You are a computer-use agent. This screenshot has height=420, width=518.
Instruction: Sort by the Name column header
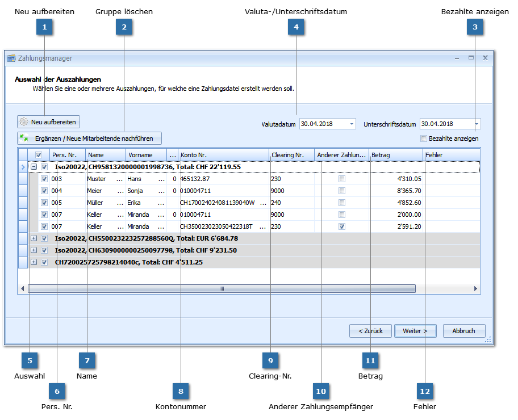pos(106,155)
